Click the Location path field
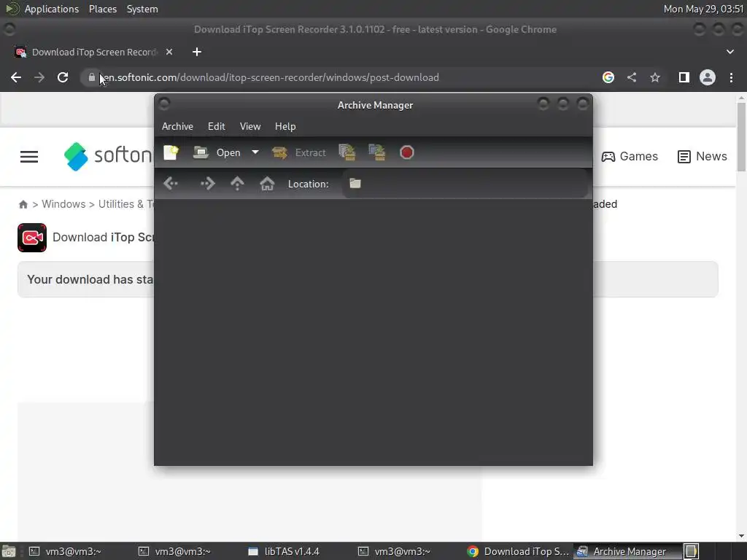 click(x=465, y=184)
